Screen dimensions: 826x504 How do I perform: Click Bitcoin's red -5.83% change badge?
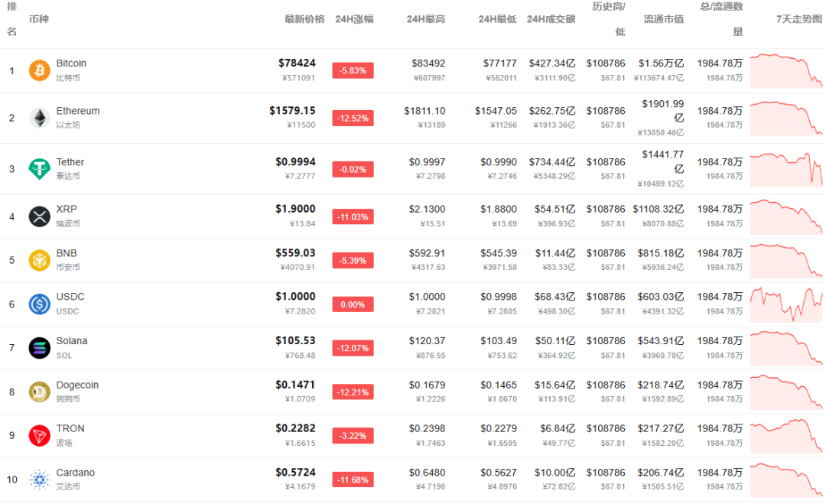click(353, 70)
